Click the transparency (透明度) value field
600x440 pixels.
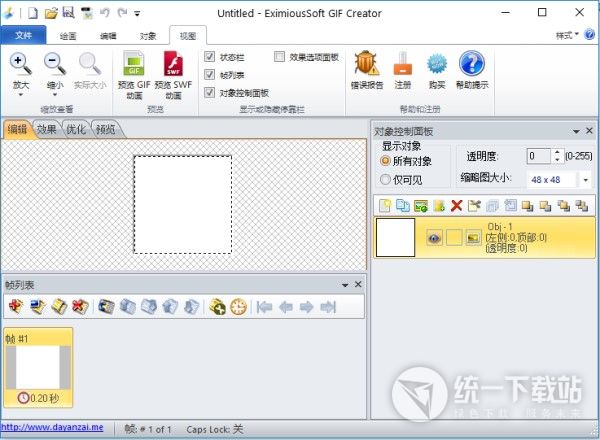pos(538,156)
